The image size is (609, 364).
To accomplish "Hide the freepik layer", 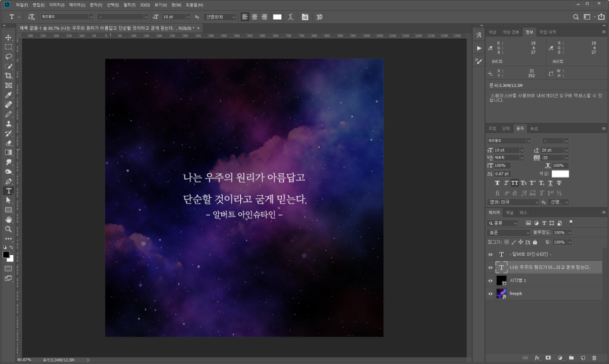I will point(490,293).
